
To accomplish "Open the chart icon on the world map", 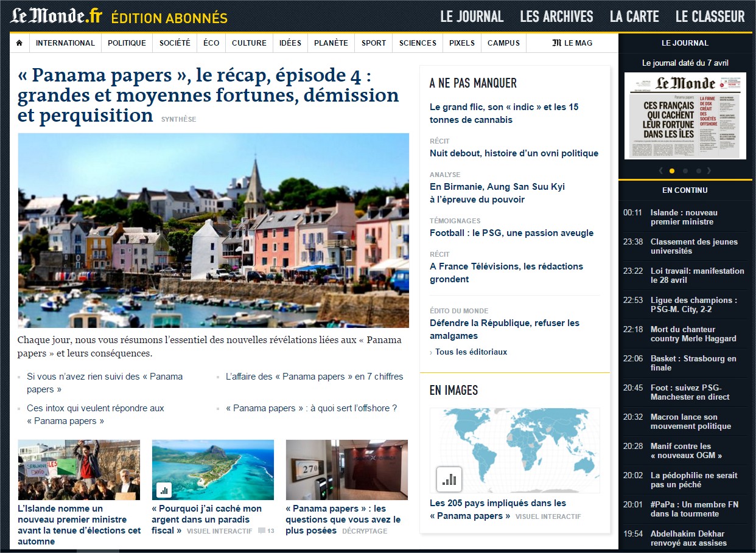I will click(449, 479).
